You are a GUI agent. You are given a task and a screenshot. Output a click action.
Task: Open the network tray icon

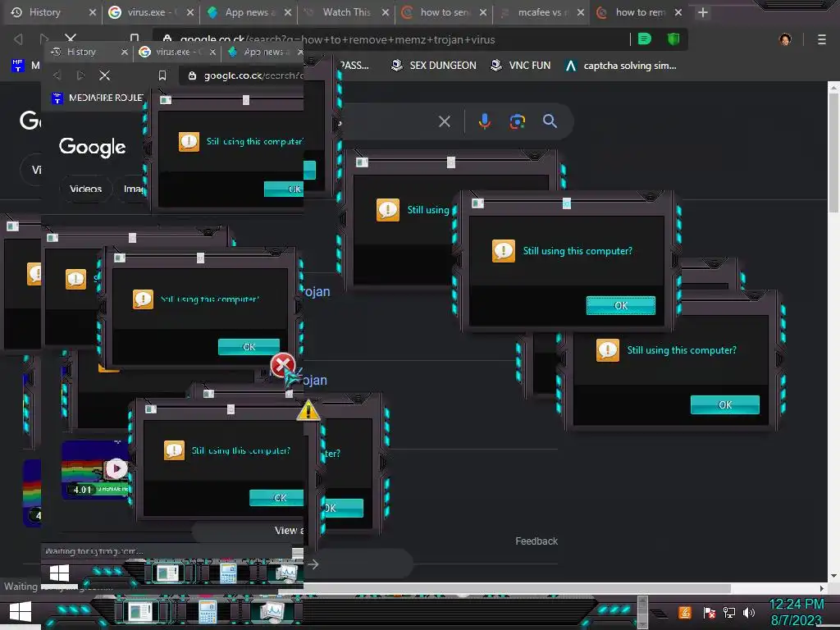[729, 612]
